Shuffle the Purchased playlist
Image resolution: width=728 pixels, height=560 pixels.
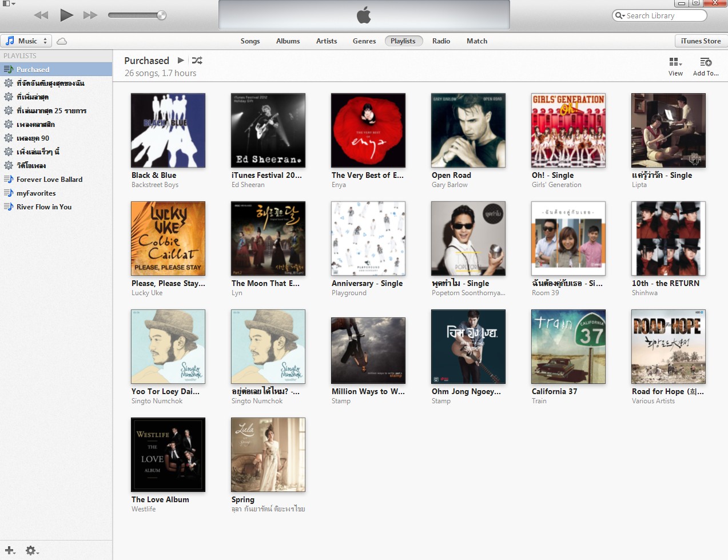(197, 60)
